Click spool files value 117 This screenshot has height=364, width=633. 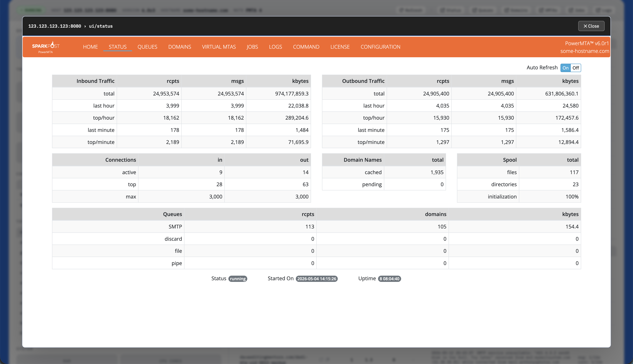coord(574,172)
